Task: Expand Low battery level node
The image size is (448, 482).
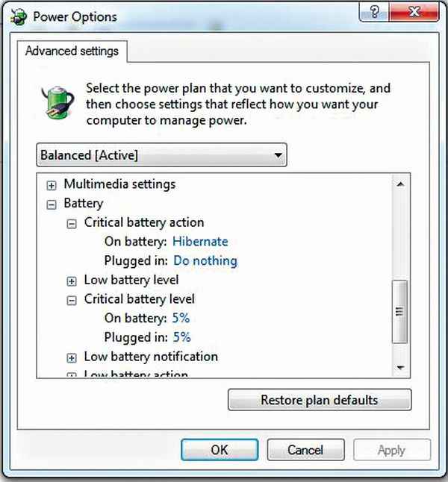Action: (x=72, y=281)
